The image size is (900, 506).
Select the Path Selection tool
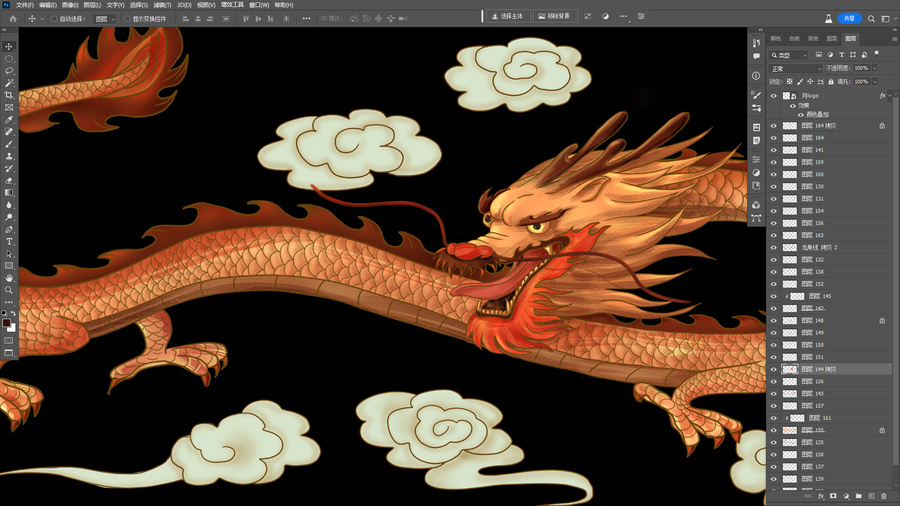pos(9,254)
